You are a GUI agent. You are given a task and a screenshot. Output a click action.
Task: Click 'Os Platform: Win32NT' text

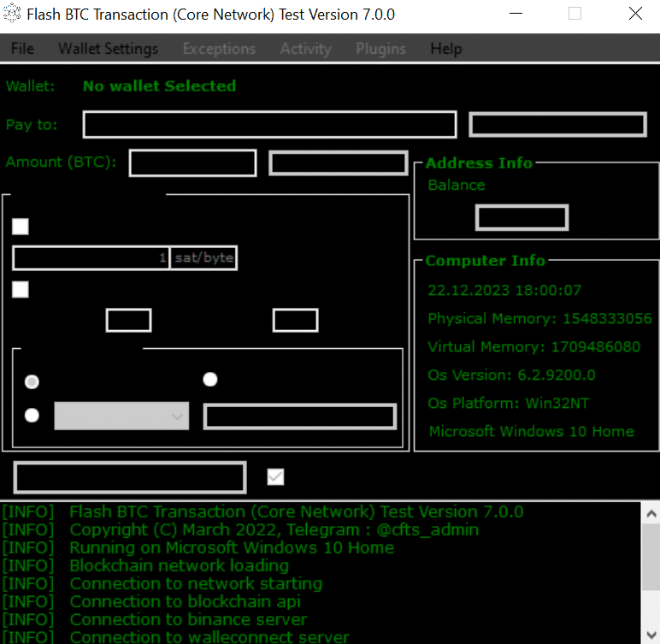click(x=509, y=403)
